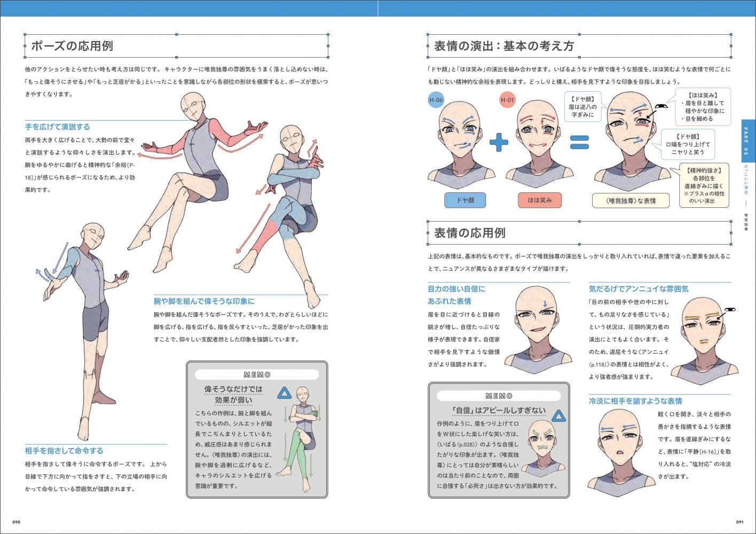Screen dimensions: 756x534
Task: Click the subheading 気だるげでアンニュイな雰囲気
Action: (639, 289)
